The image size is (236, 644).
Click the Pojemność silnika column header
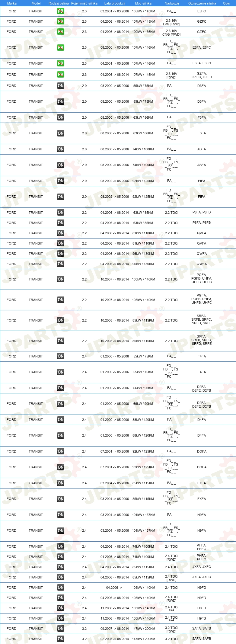point(84,3)
